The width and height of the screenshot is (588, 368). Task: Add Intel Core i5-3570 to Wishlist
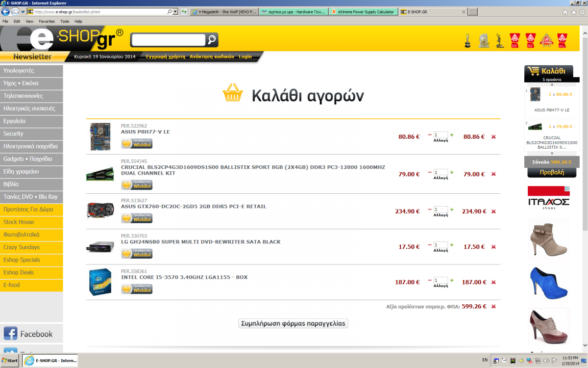pyautogui.click(x=137, y=289)
